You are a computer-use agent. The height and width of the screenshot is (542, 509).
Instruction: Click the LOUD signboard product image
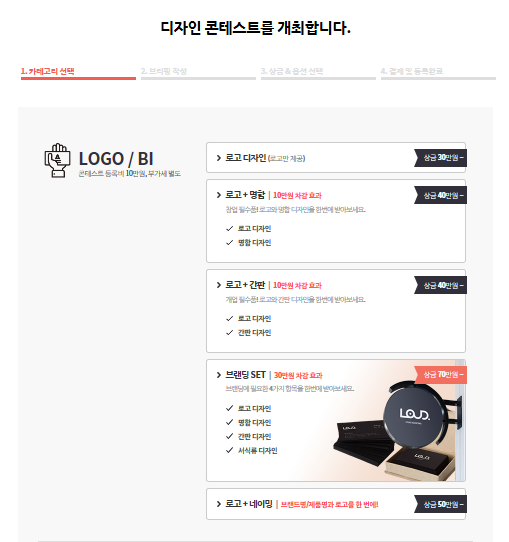click(x=397, y=430)
